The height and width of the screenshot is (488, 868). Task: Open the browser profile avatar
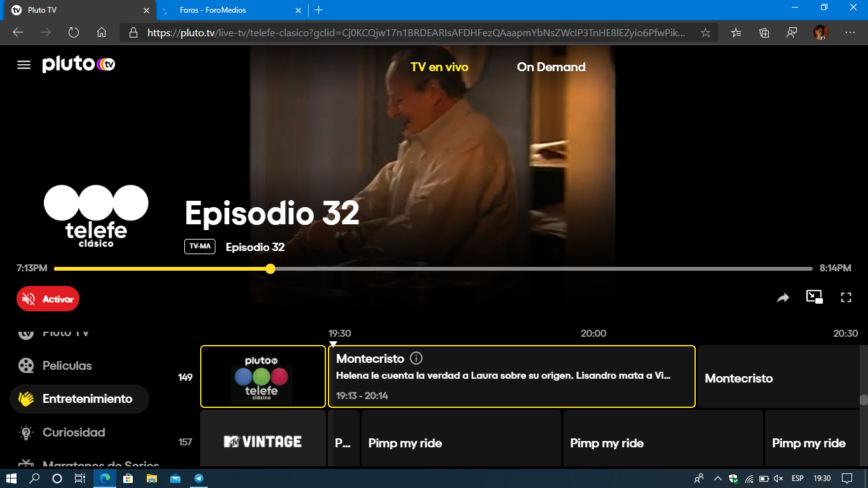(x=821, y=32)
